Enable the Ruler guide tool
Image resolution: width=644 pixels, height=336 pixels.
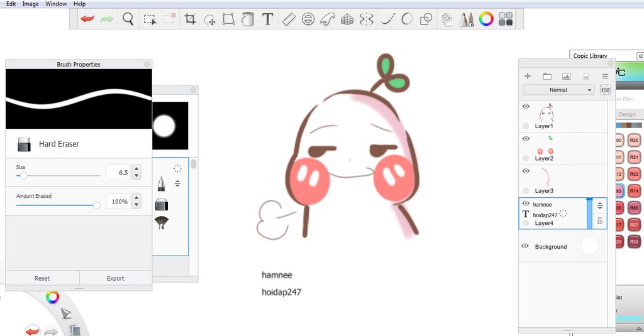289,19
